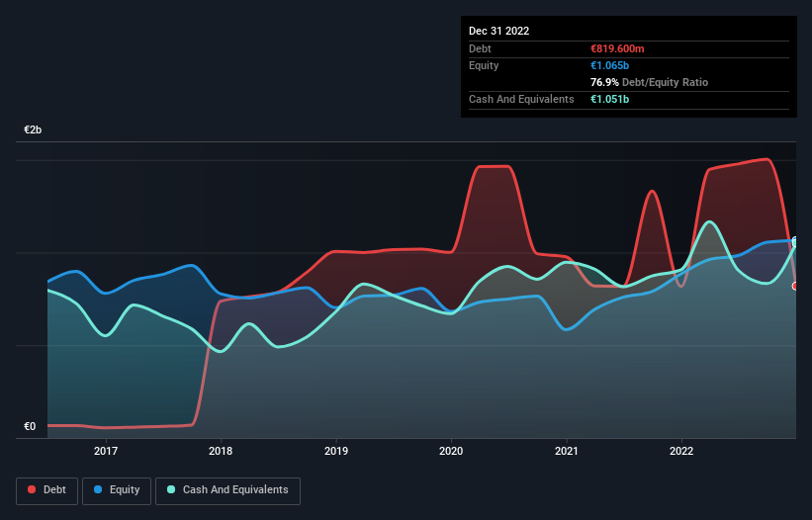
Task: Click the €819.600m debt value
Action: click(617, 48)
